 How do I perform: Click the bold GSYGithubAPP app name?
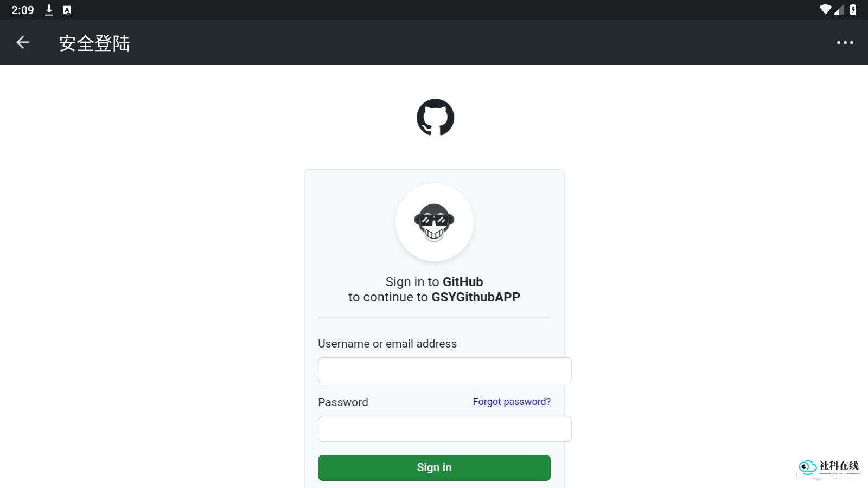point(476,297)
